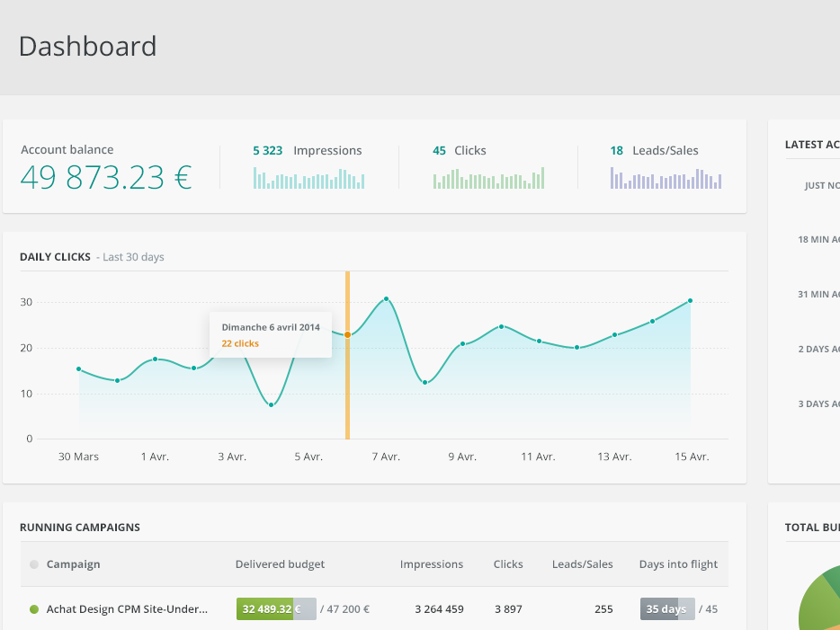
Task: Click the data point at 1 Avr.
Action: click(x=156, y=359)
